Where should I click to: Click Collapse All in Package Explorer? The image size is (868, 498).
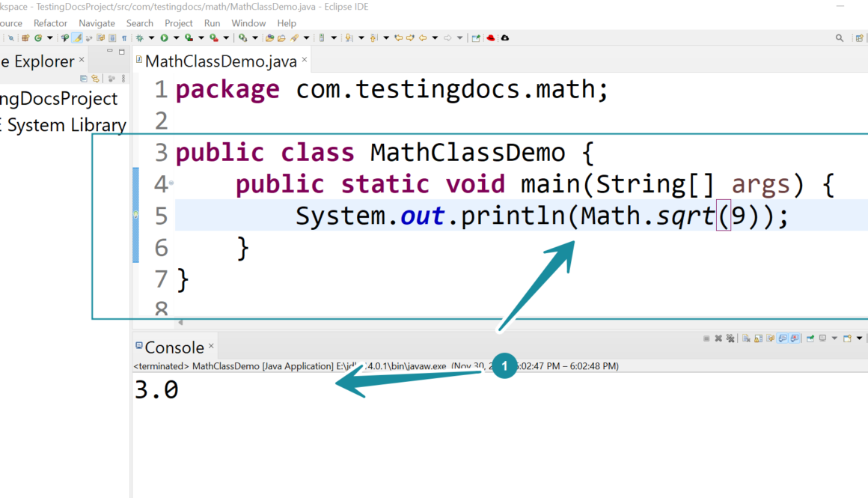[84, 79]
